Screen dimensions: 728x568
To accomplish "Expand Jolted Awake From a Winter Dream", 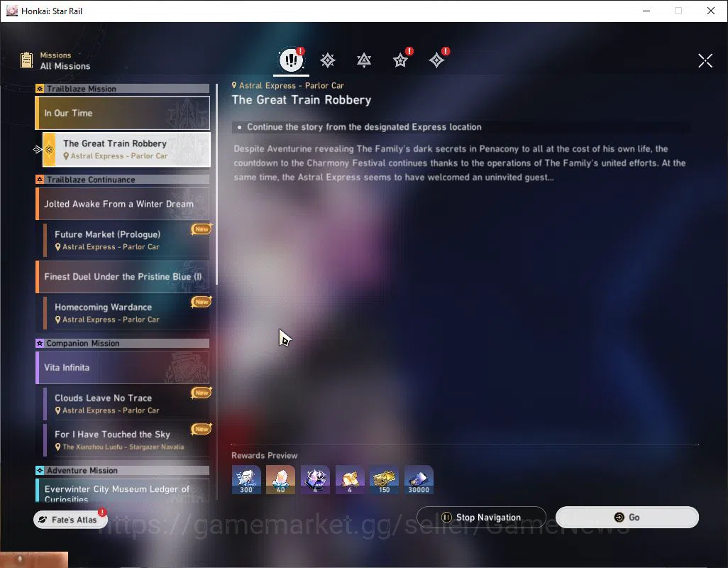I will tap(123, 204).
